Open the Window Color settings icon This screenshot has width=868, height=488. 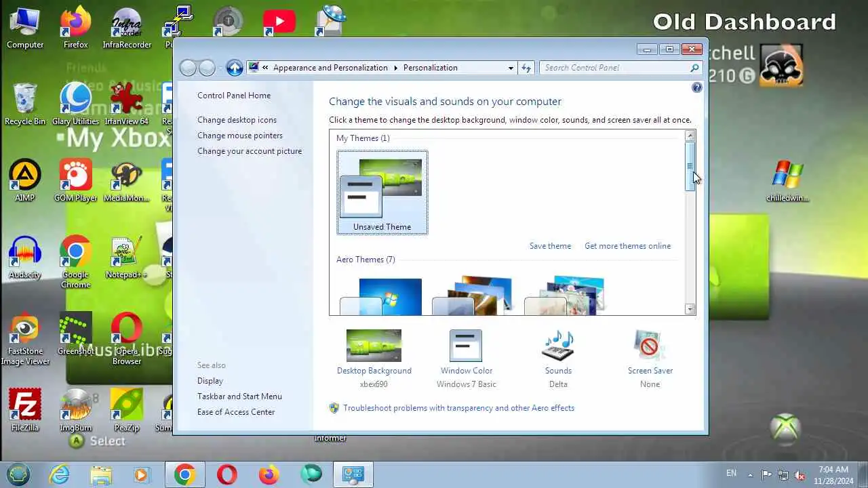(x=466, y=346)
